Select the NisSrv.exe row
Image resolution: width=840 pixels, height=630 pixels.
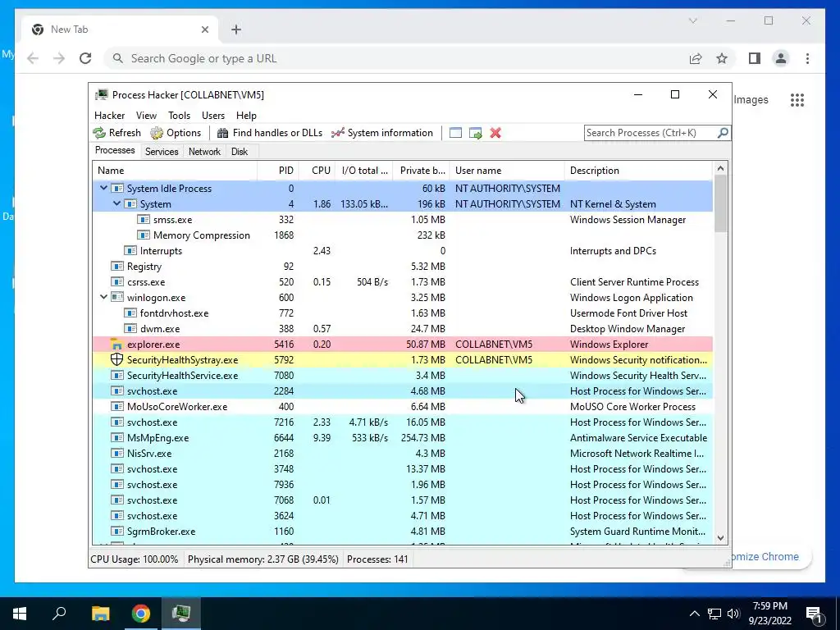(x=403, y=453)
